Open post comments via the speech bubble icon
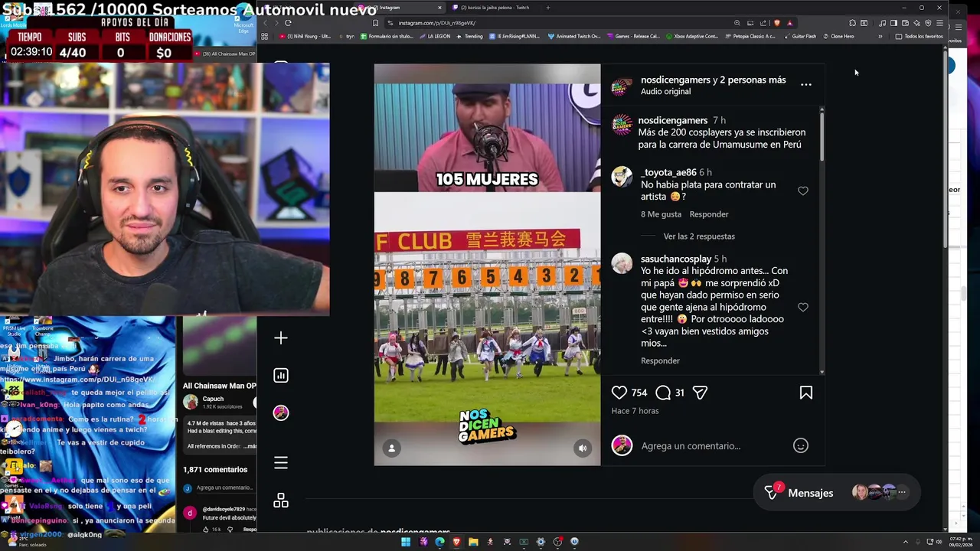Viewport: 980px width, 551px height. (663, 393)
